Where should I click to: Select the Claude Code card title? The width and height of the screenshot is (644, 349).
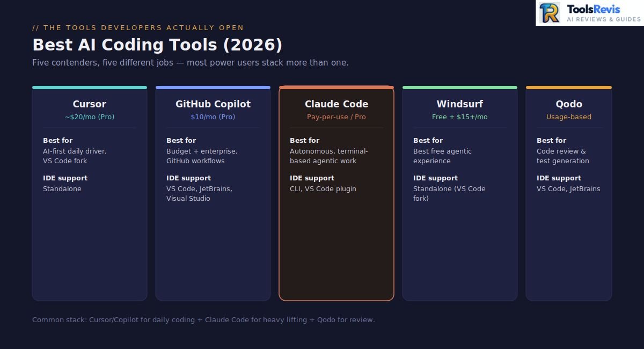(336, 104)
